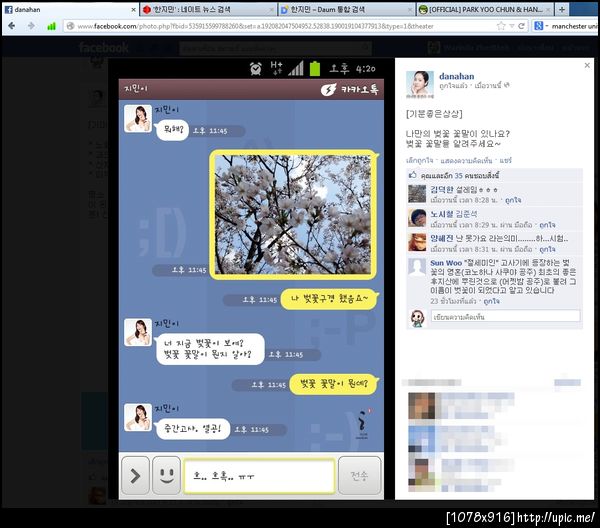Viewport: 600px width, 528px height.
Task: Go forward with the browser forward arrow
Action: 31,26
